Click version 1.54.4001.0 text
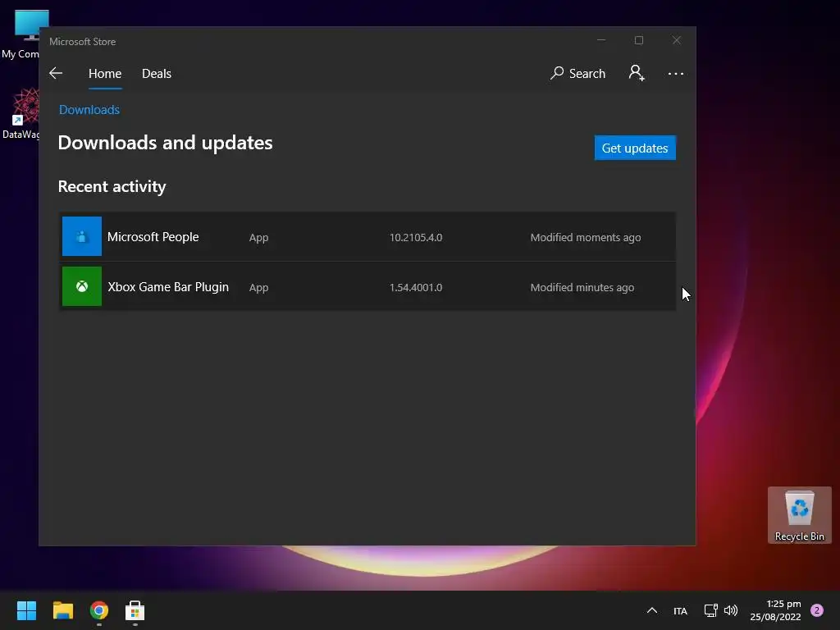This screenshot has height=630, width=840. tap(416, 288)
